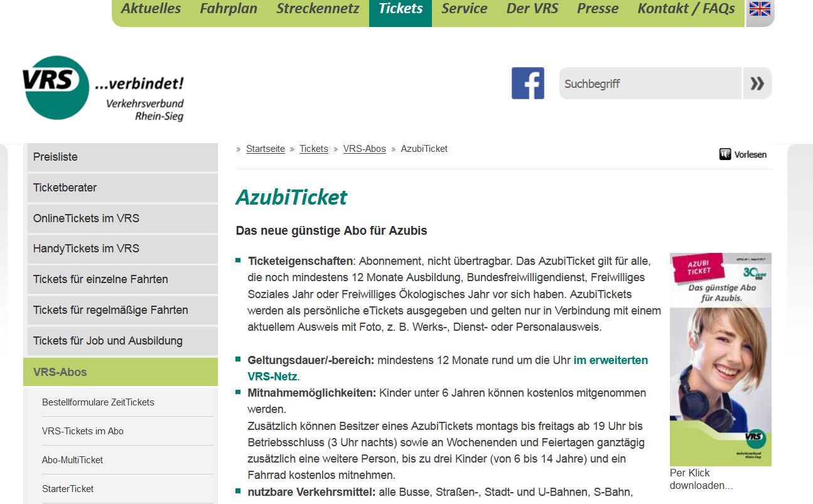
Task: Open the Kontakt / FAQs menu
Action: tap(686, 9)
